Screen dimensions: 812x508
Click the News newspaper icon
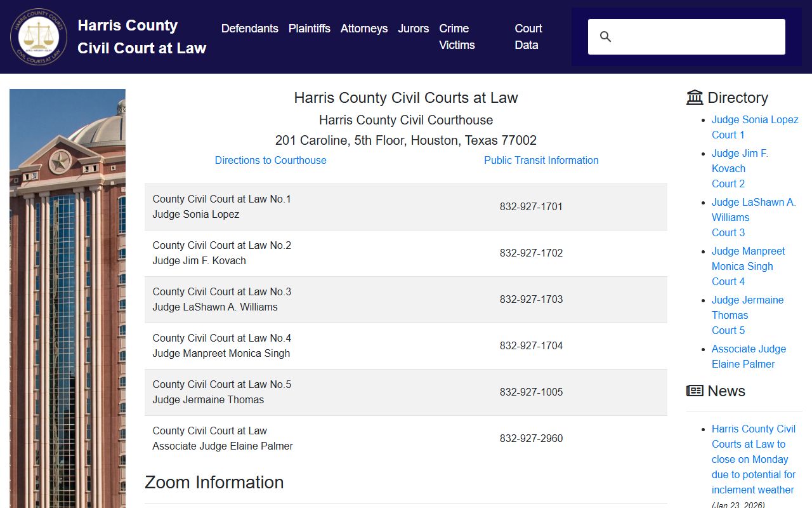click(x=695, y=391)
